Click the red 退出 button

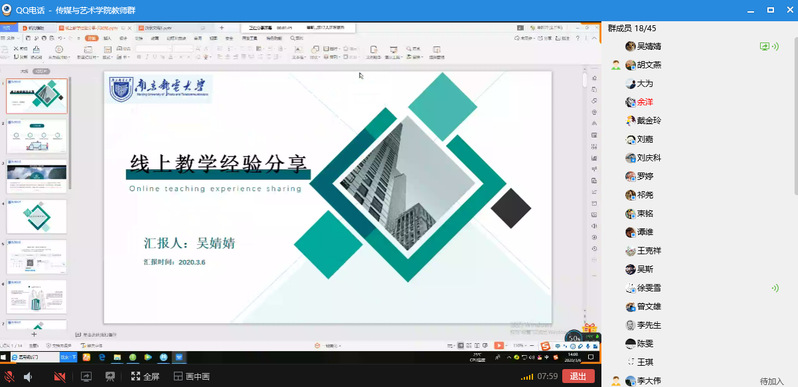tap(578, 376)
